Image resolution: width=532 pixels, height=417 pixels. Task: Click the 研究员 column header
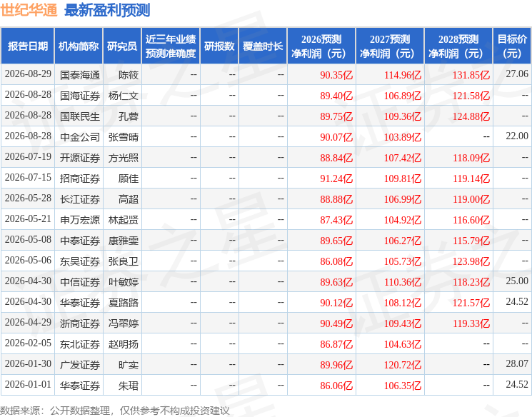[122, 46]
